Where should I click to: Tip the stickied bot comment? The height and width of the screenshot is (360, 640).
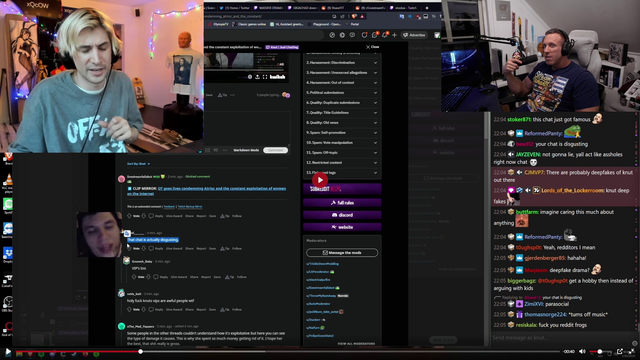(x=224, y=216)
